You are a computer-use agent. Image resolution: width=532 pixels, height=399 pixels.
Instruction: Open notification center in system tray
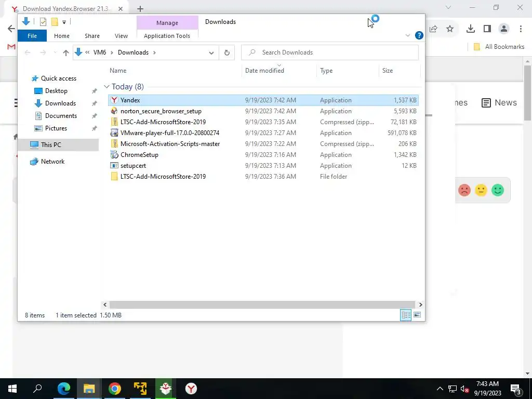point(516,389)
